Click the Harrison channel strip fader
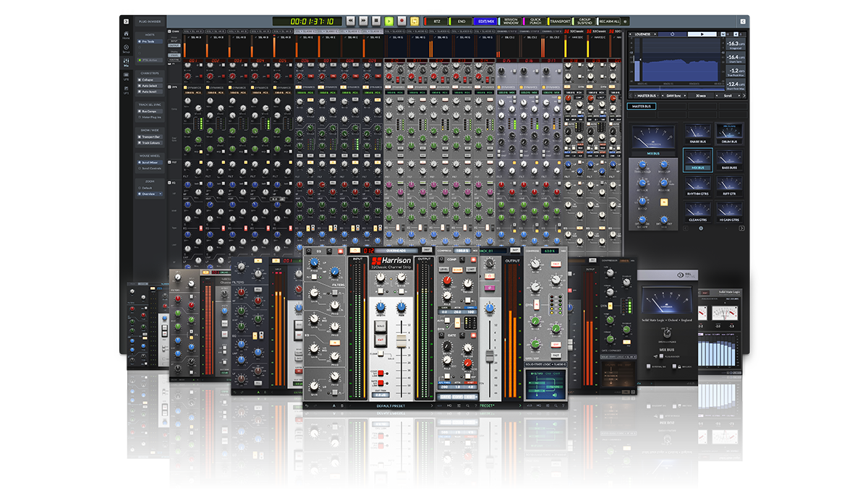Viewport: 868px width, 495px height. coord(401,341)
